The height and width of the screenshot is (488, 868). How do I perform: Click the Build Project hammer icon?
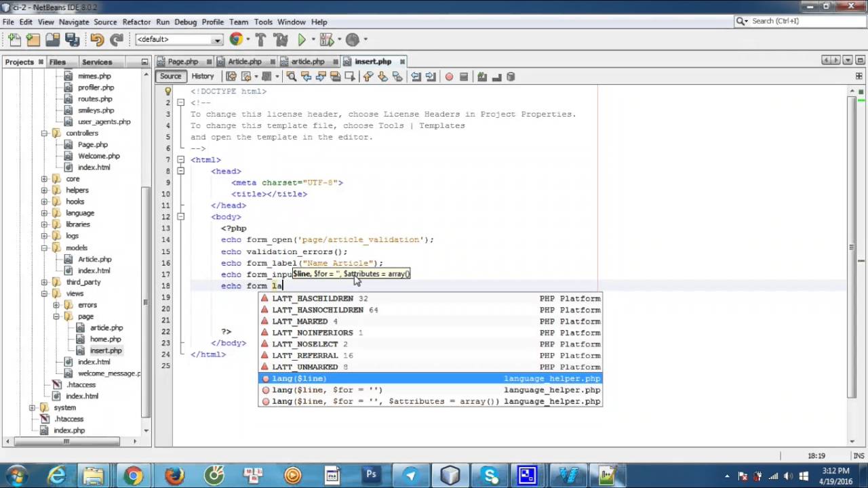point(260,40)
